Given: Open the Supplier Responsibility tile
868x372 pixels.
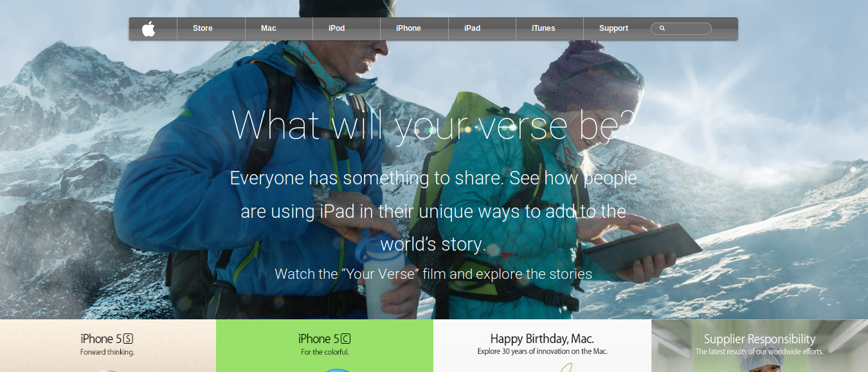Looking at the screenshot, I should pos(759,346).
